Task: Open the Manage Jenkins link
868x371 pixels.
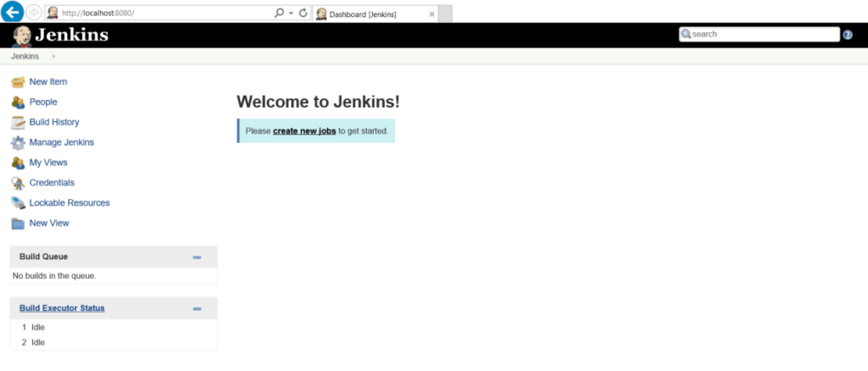Action: [x=61, y=142]
